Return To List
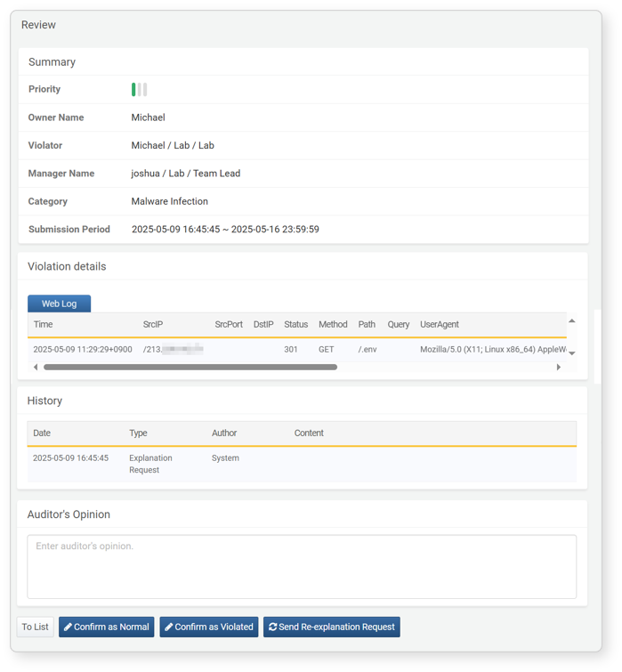622x672 pixels. (x=35, y=627)
